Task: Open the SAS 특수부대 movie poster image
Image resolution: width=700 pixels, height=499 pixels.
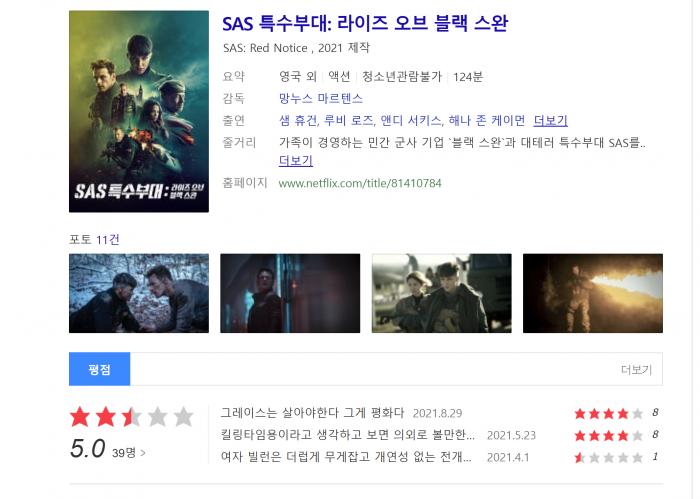Action: pos(138,111)
